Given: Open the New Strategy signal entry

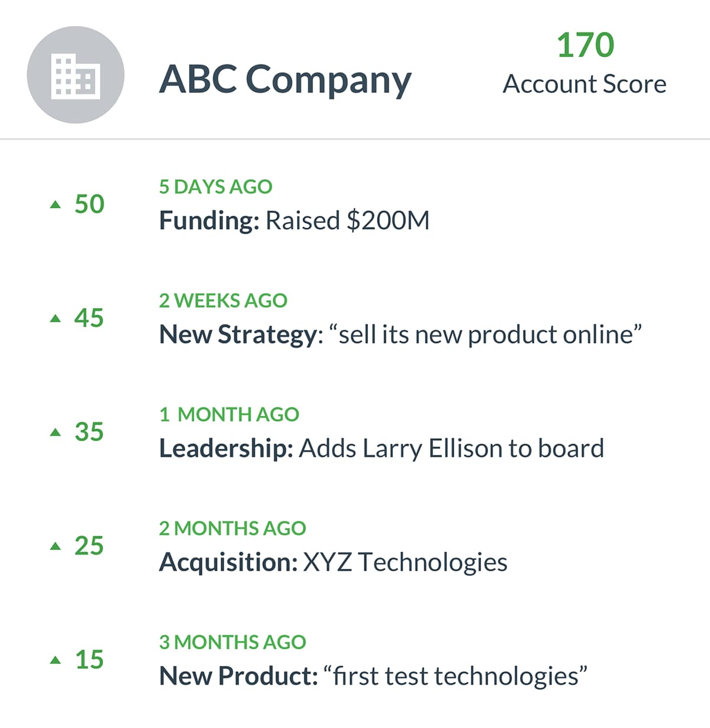Looking at the screenshot, I should coord(400,335).
